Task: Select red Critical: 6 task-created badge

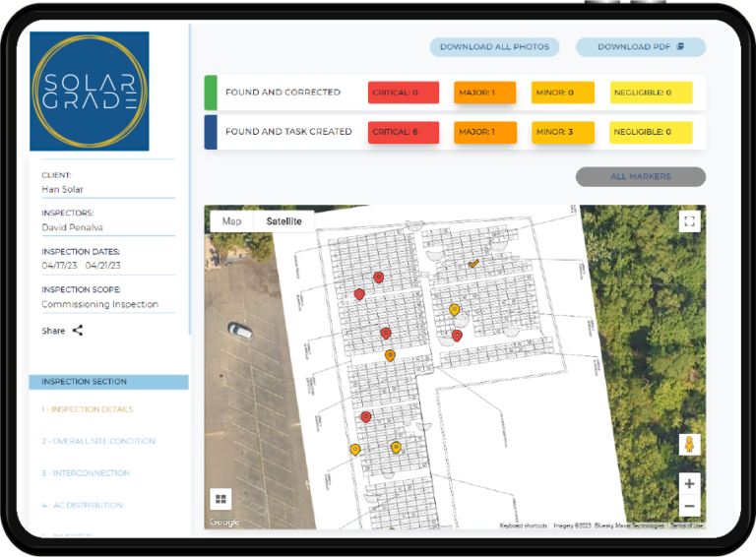Action: (x=404, y=132)
